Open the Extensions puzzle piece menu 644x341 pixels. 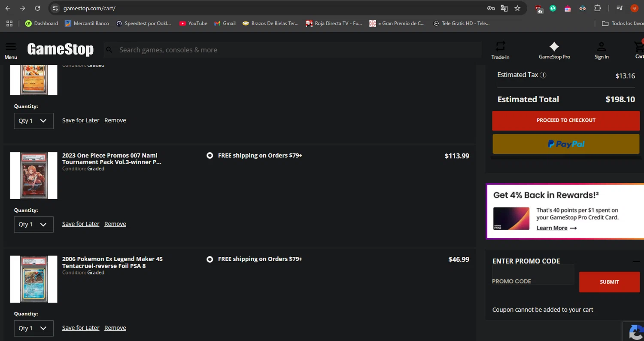tap(597, 8)
